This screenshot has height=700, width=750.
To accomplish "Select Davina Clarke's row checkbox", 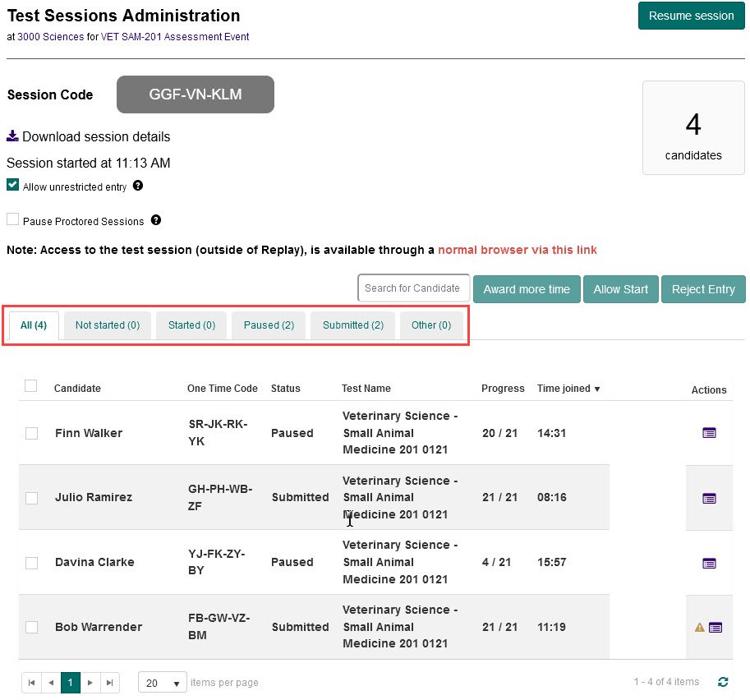I will click(31, 563).
